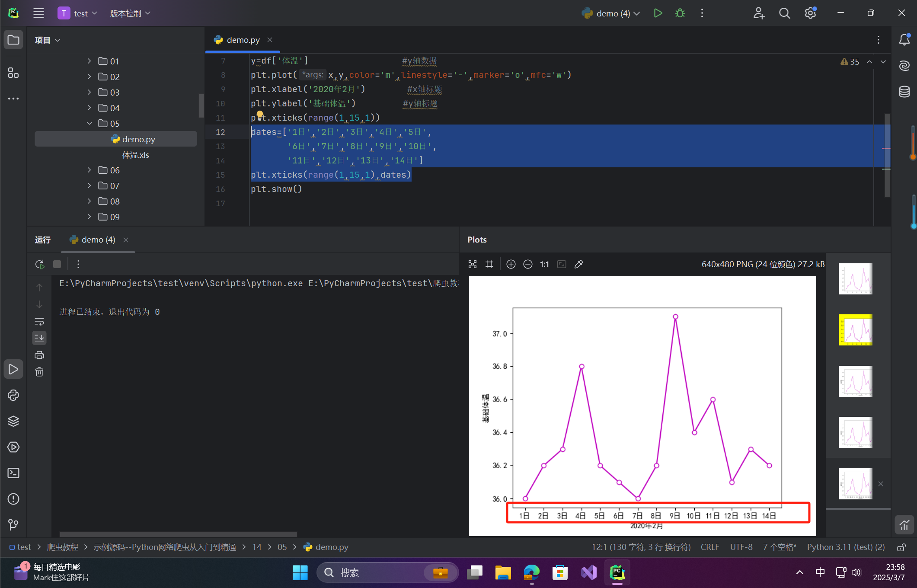The height and width of the screenshot is (588, 917).
Task: Click the color picker icon in Plots
Action: 578,264
